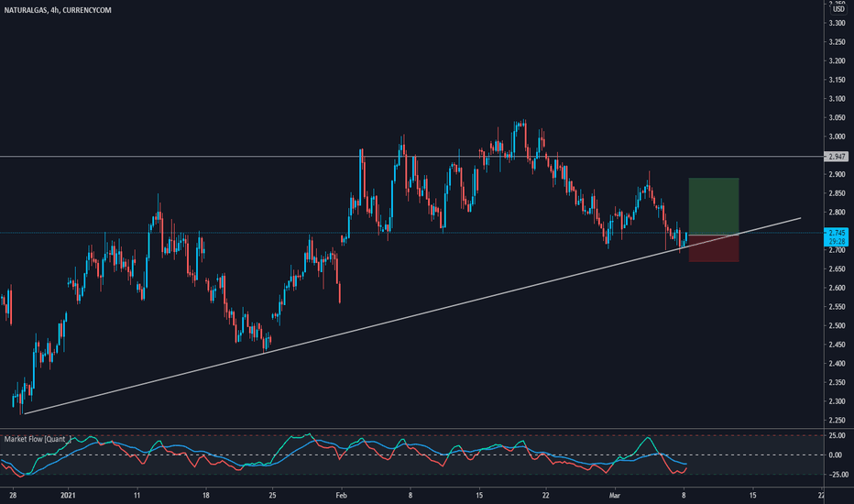
Task: Click the 2.250 price axis label
Action: point(838,420)
